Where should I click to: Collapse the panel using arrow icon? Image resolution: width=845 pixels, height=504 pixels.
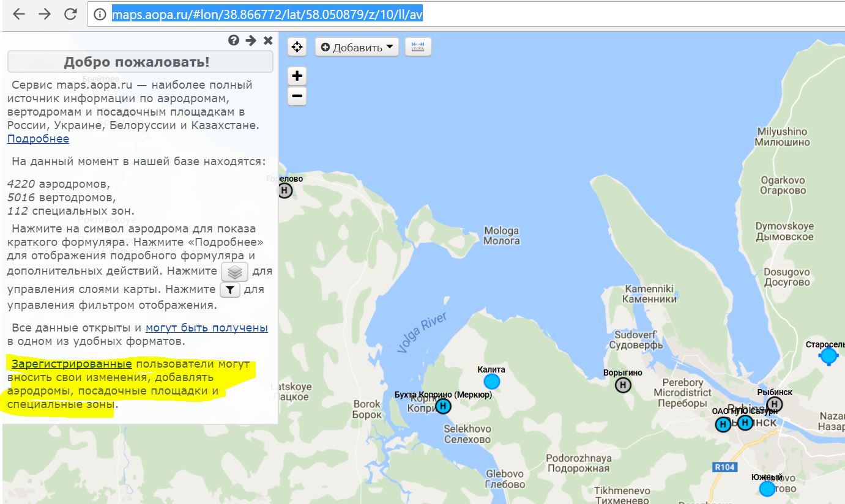tap(251, 40)
